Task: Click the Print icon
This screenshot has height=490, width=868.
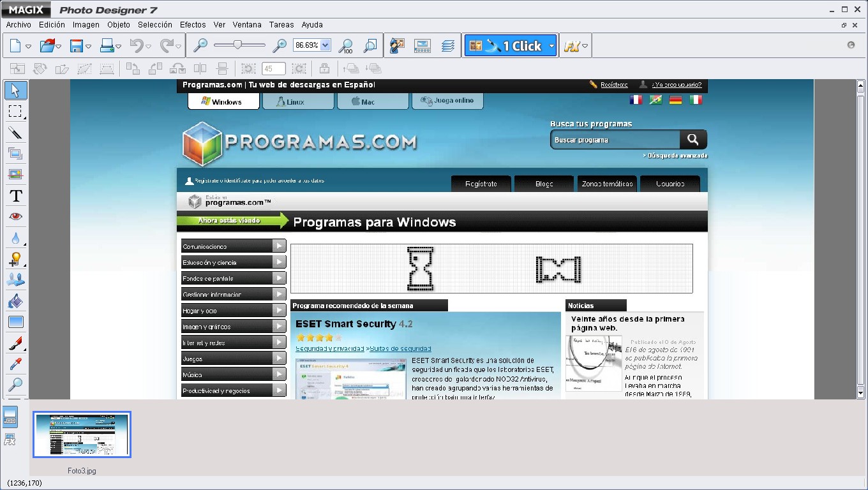Action: (107, 46)
